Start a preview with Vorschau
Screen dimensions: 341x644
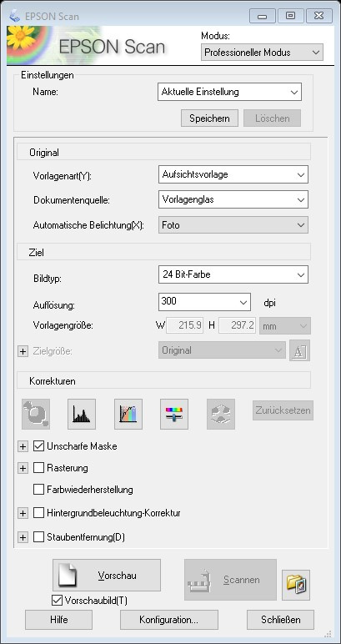pos(106,575)
